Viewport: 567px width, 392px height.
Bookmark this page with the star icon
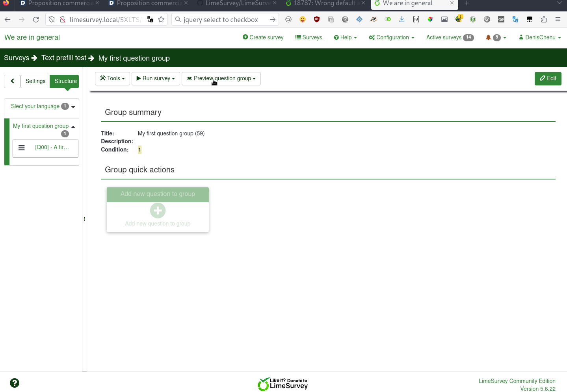click(x=161, y=19)
